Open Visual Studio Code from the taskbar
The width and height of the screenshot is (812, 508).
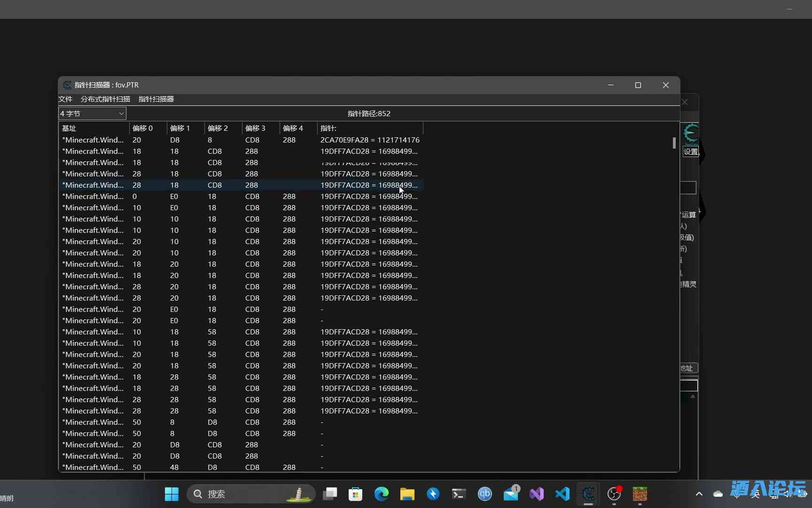click(562, 494)
